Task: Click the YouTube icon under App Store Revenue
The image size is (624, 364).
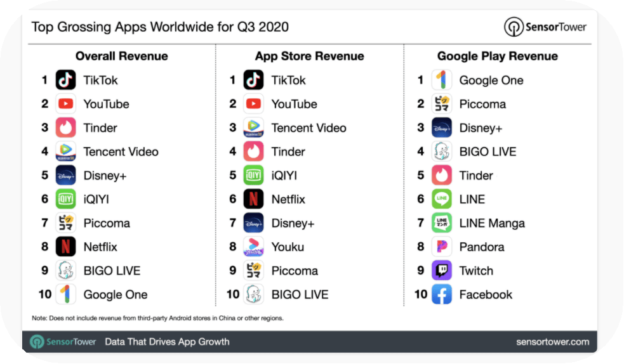Action: point(253,104)
